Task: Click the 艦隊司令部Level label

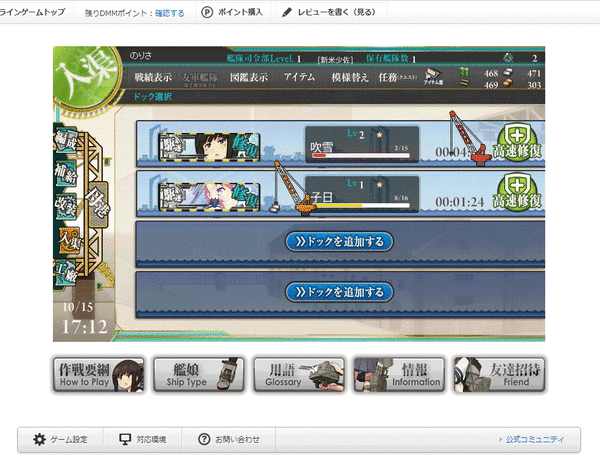Action: [260, 58]
